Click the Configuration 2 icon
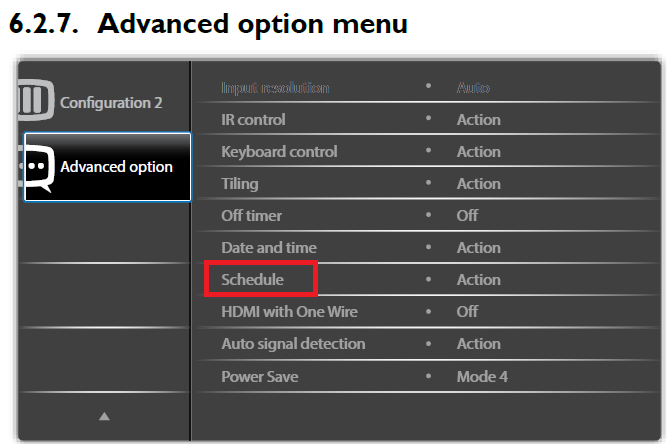The width and height of the screenshot is (667, 444). 31,102
